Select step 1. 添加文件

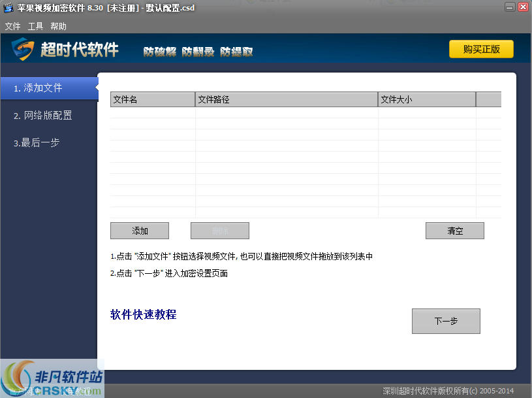tap(49, 88)
